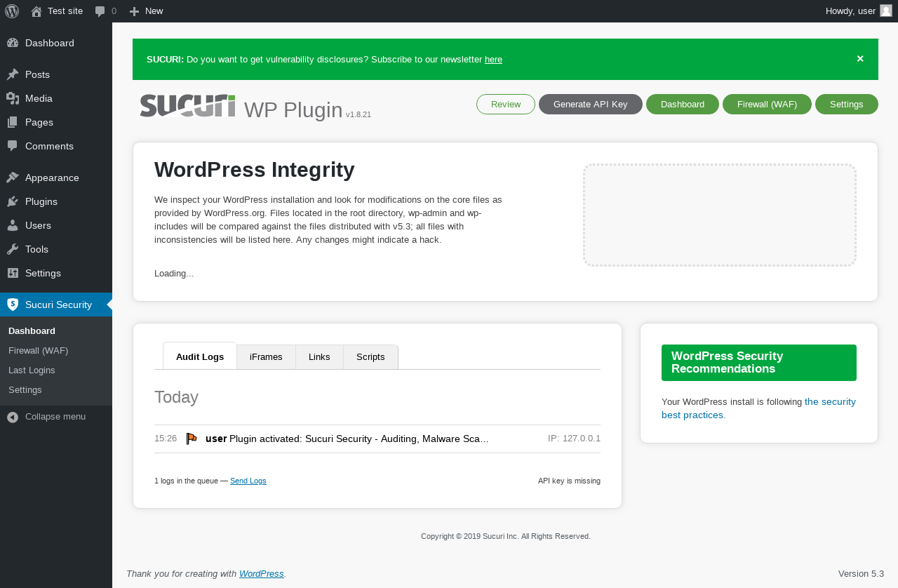Click the orange flag icon in audit log

point(192,439)
